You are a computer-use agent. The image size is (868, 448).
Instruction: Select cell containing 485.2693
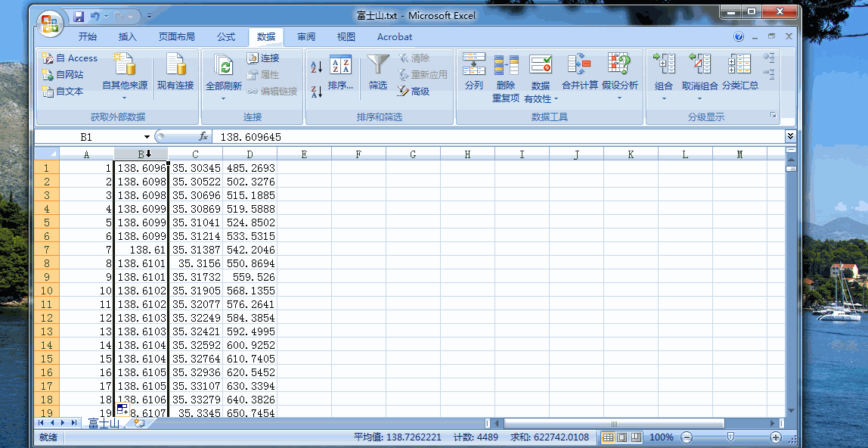[250, 168]
